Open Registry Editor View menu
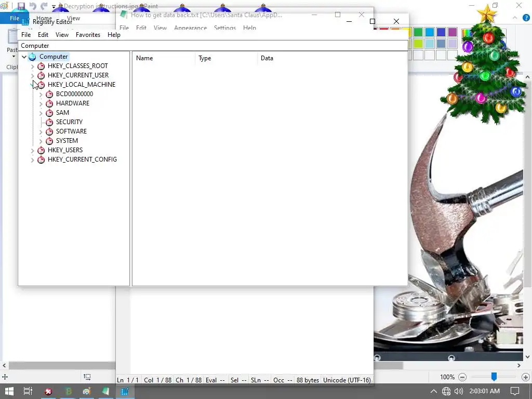 coord(62,35)
